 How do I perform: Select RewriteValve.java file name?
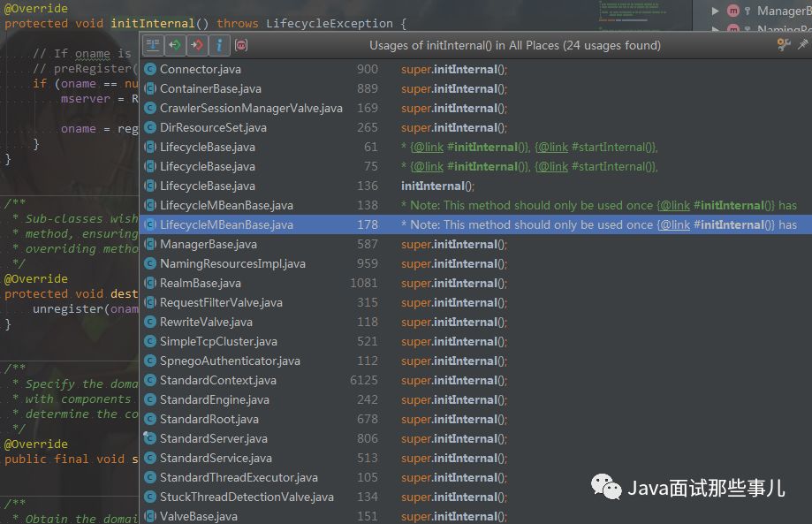click(x=206, y=322)
